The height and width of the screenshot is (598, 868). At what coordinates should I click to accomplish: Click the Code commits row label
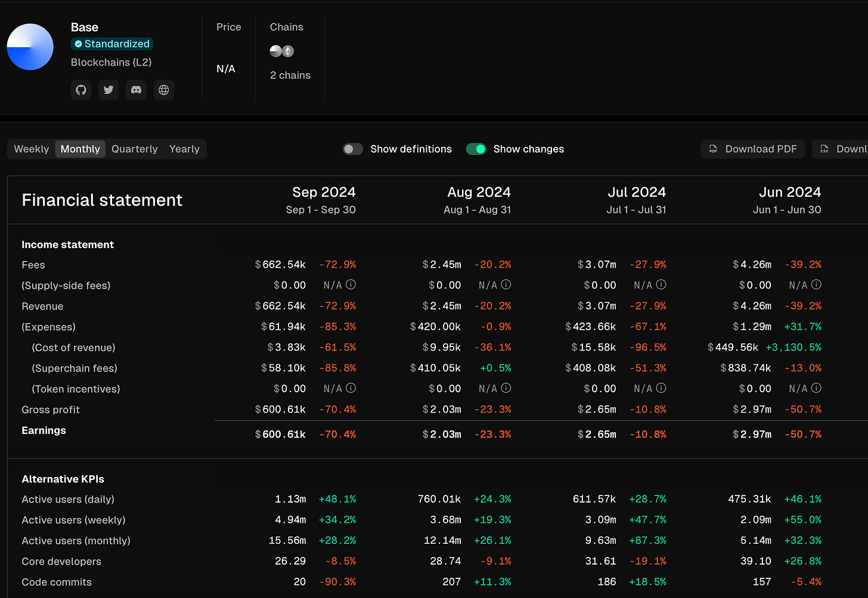point(57,582)
